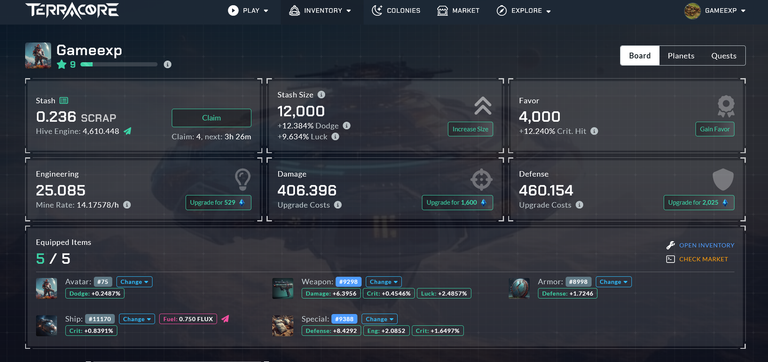Click the GAMEEXP account avatar picture
768x362 pixels.
[692, 11]
